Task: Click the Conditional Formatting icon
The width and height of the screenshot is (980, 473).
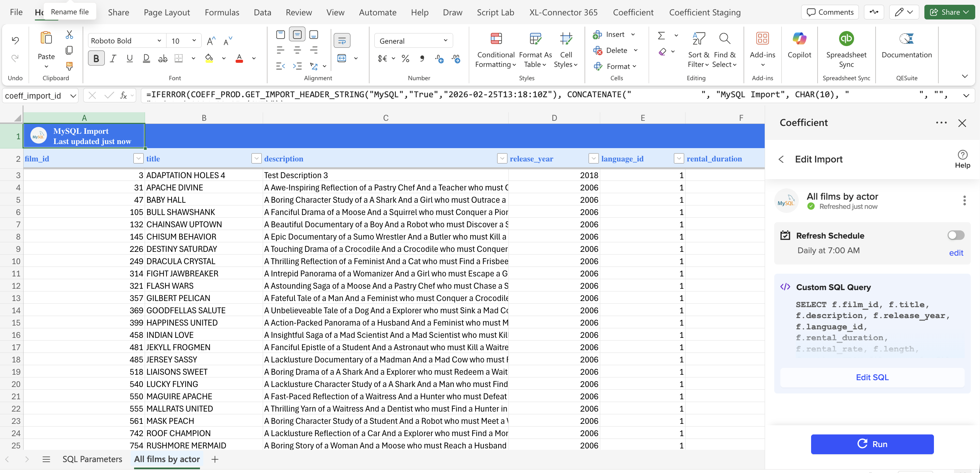Action: coord(495,39)
